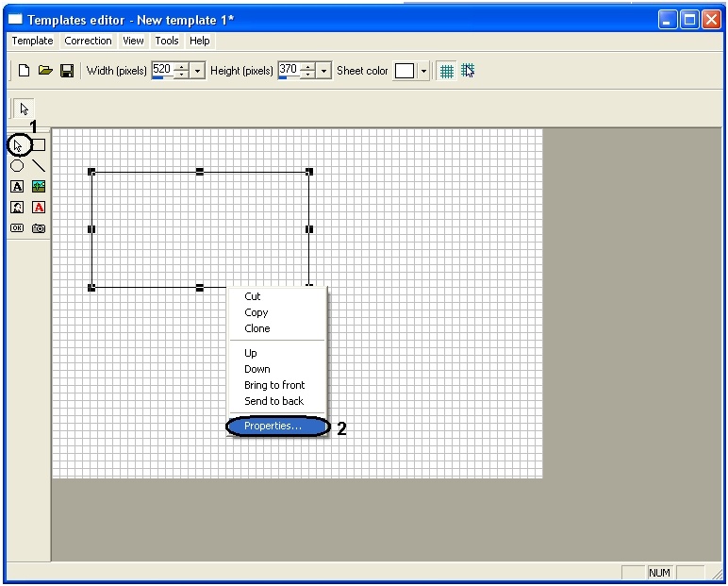This screenshot has width=728, height=586.
Task: Click the Width pixels value field
Action: (x=161, y=71)
